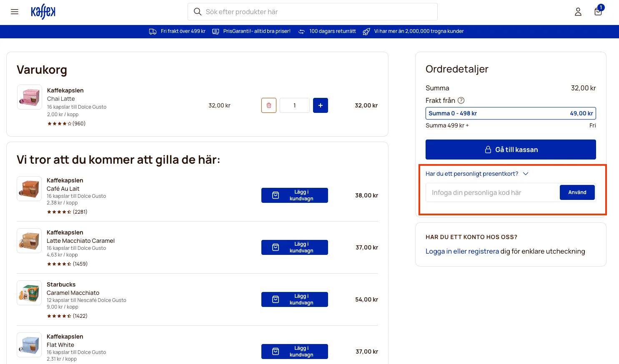Click the Kaffex logo
Viewport: 619px width, 364px height.
coord(43,12)
